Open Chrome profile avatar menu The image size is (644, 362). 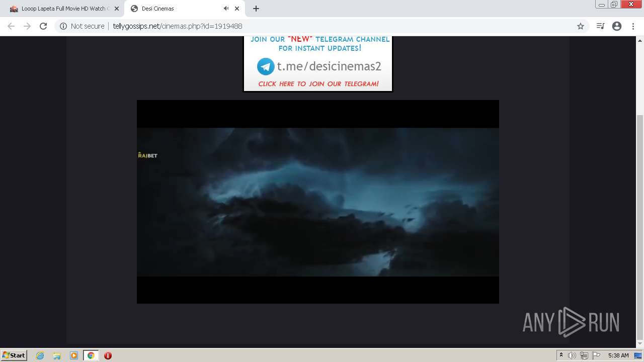pyautogui.click(x=617, y=26)
